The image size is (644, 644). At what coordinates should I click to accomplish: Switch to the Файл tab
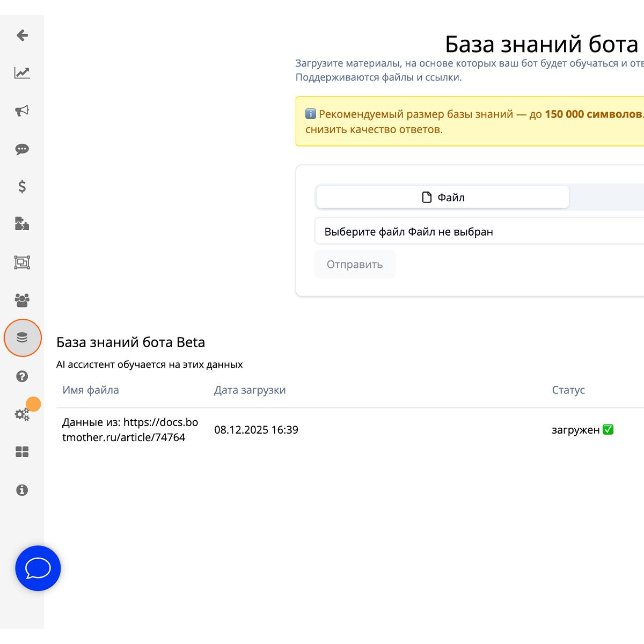pos(443,197)
